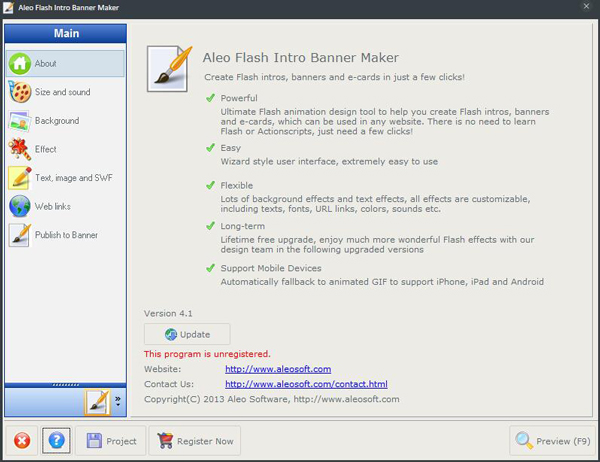Open Text, image and SWF section
The image size is (600, 462).
coord(74,178)
